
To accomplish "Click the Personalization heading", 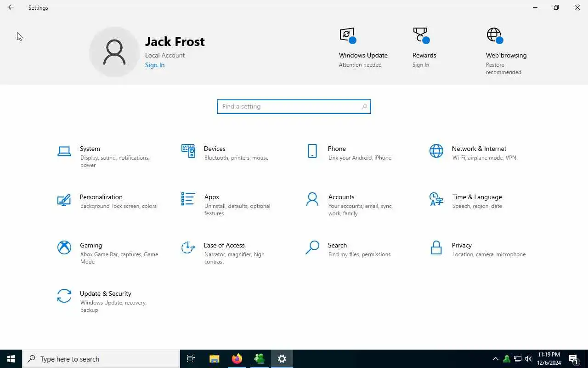I will click(101, 197).
